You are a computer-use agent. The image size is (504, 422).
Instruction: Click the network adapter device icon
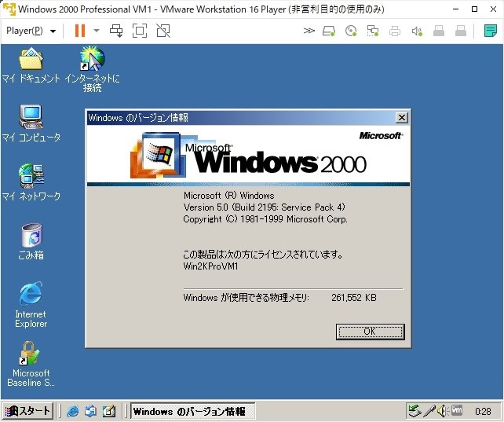pyautogui.click(x=373, y=31)
